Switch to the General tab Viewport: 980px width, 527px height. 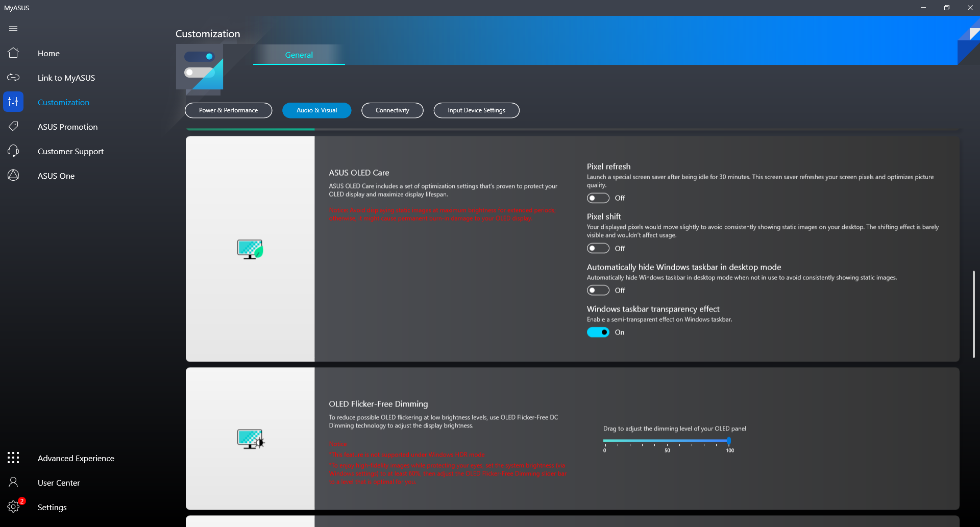click(299, 55)
